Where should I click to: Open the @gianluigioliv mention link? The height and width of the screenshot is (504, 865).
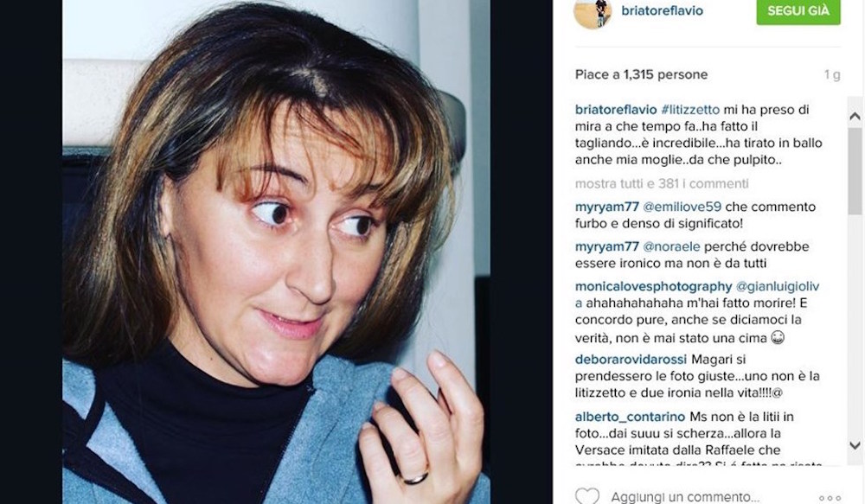[778, 287]
